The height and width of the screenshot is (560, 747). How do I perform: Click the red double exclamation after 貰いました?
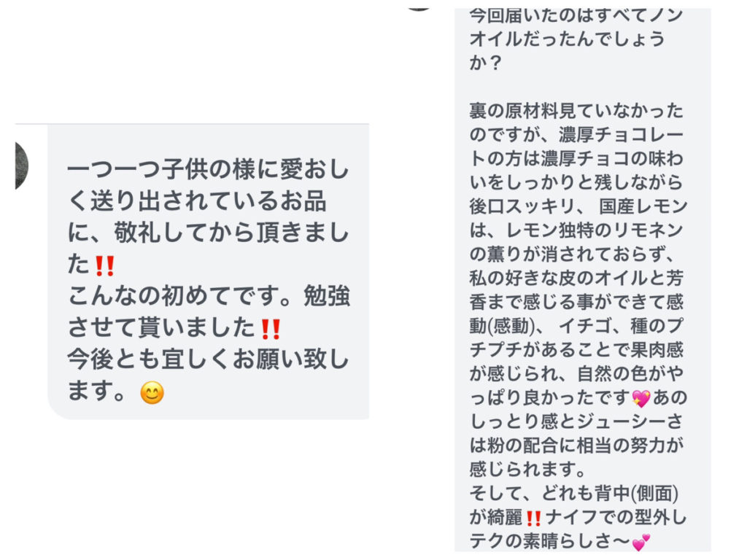(270, 330)
